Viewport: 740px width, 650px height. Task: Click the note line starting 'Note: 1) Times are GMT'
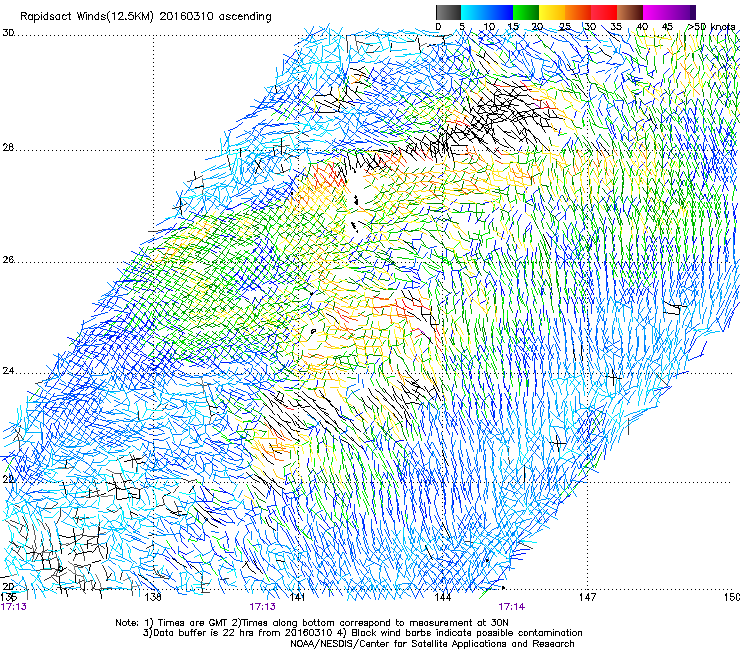click(x=312, y=623)
